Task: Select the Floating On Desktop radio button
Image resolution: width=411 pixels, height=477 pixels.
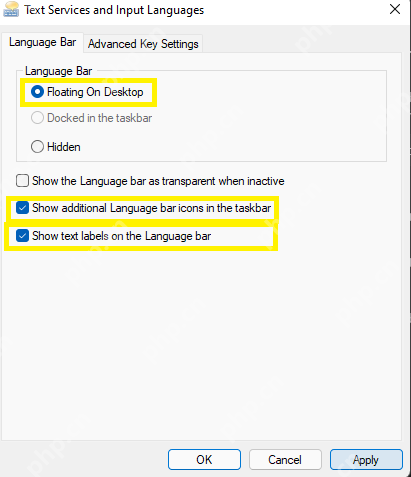Action: [x=37, y=92]
